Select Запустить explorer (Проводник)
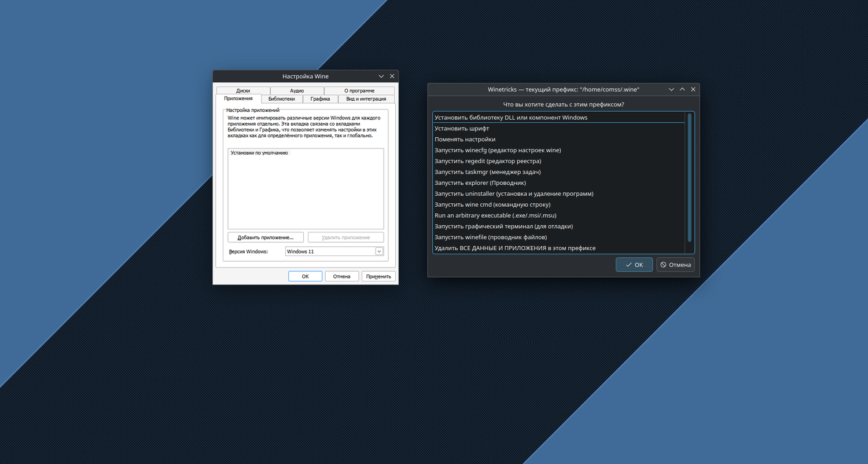The height and width of the screenshot is (464, 868). pyautogui.click(x=559, y=183)
